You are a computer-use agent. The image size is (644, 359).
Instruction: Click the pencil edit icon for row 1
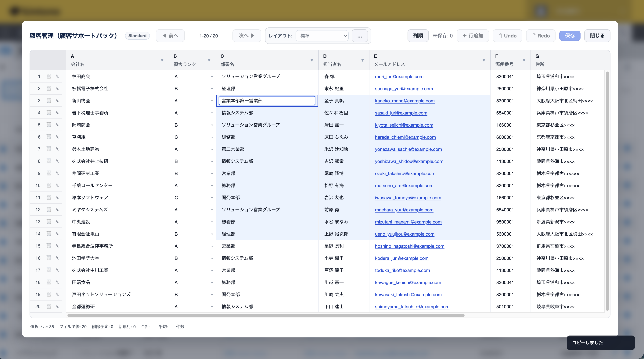pyautogui.click(x=57, y=76)
